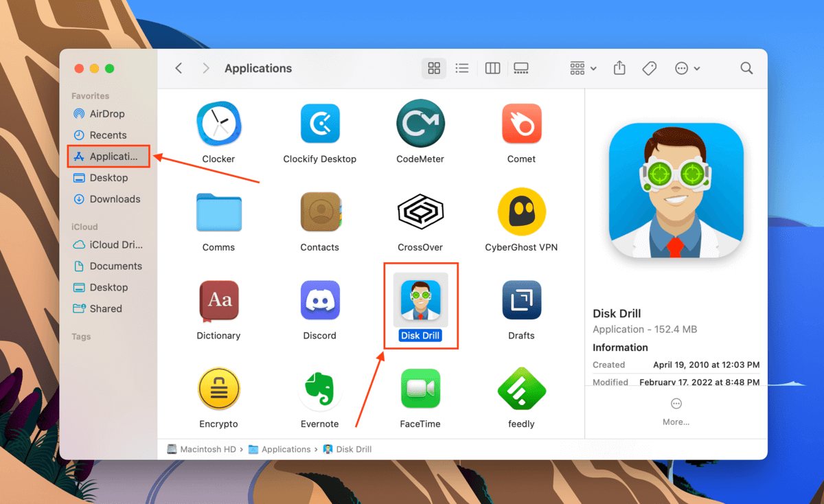The image size is (824, 504).
Task: Switch to icon view
Action: pos(434,68)
